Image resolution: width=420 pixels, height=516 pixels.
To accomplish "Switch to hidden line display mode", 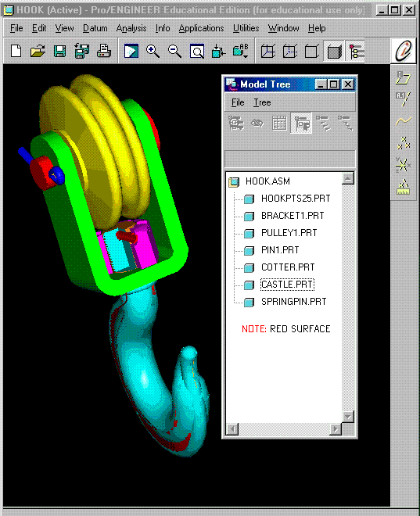I will coord(290,51).
